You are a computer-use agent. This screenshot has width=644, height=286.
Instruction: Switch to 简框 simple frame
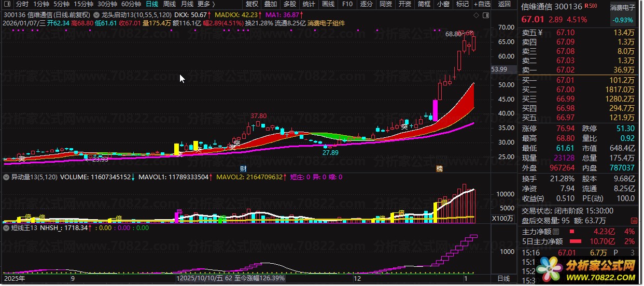point(424,4)
